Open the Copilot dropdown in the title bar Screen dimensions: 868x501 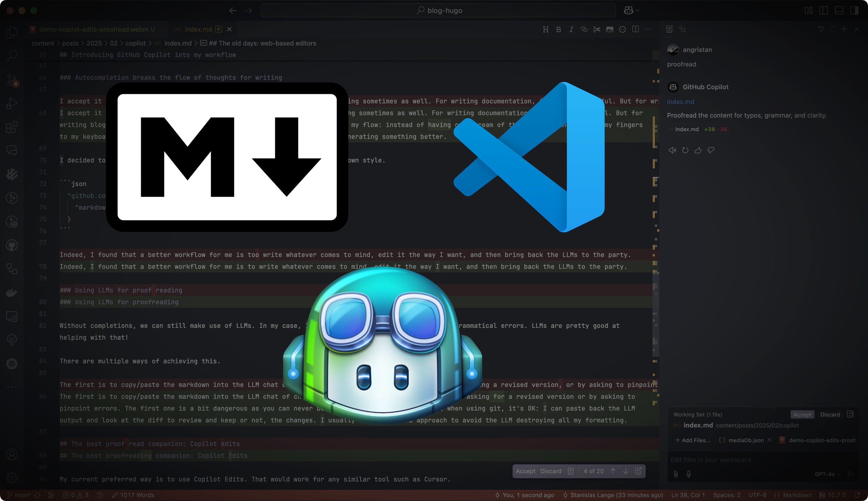pos(632,11)
